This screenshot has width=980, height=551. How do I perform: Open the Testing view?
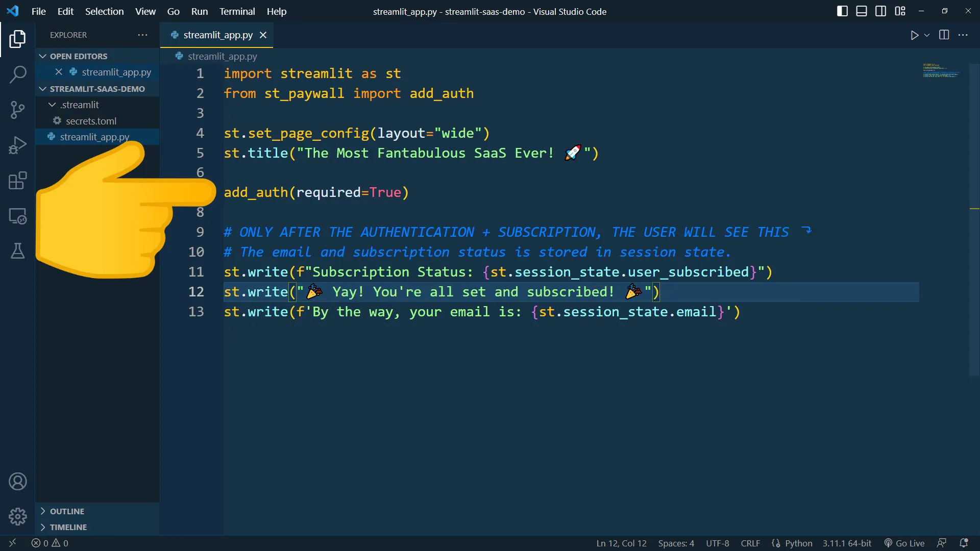[18, 251]
